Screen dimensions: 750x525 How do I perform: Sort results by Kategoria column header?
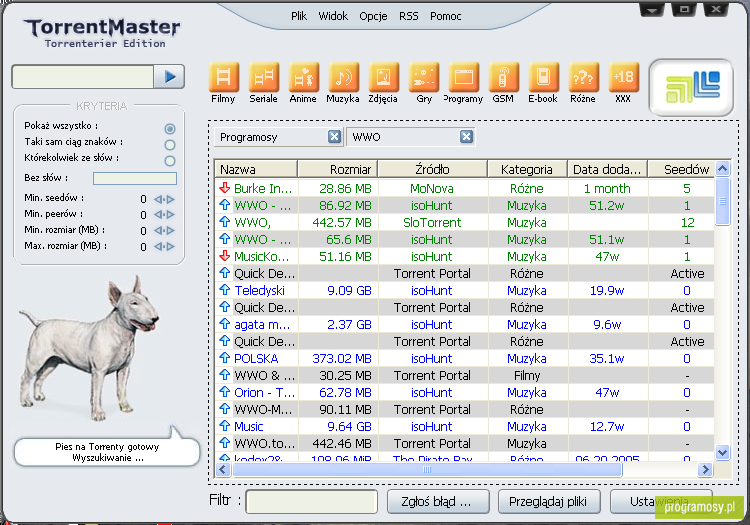coord(528,169)
